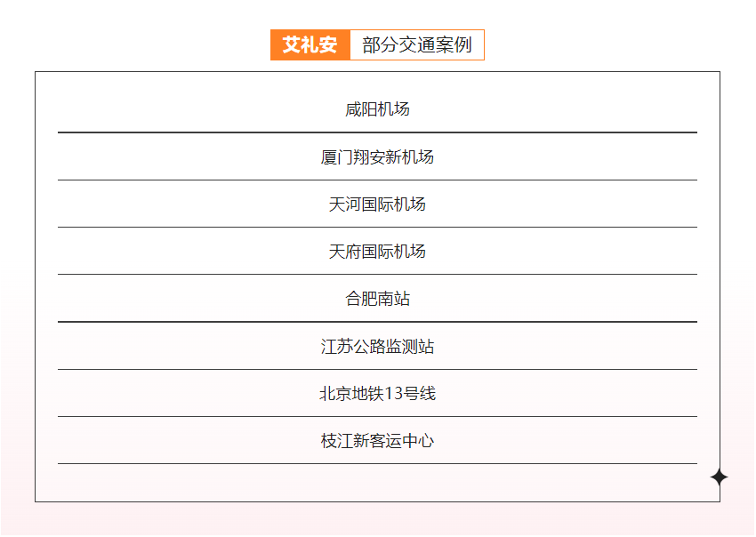Select the 部分交通案例 title label
Screen dimensions: 756x537
[417, 45]
